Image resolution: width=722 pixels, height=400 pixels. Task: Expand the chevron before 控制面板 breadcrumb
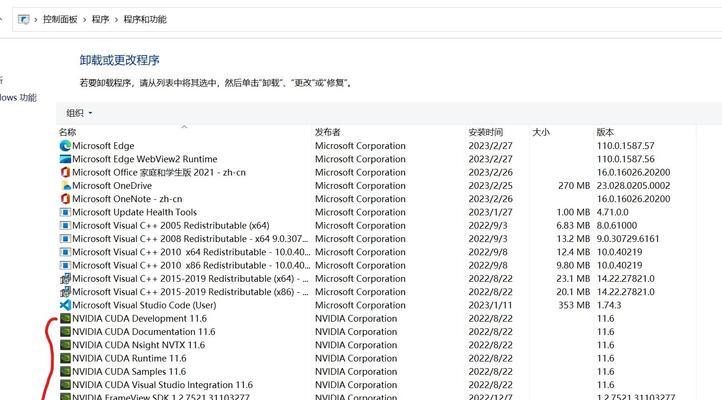pyautogui.click(x=35, y=20)
